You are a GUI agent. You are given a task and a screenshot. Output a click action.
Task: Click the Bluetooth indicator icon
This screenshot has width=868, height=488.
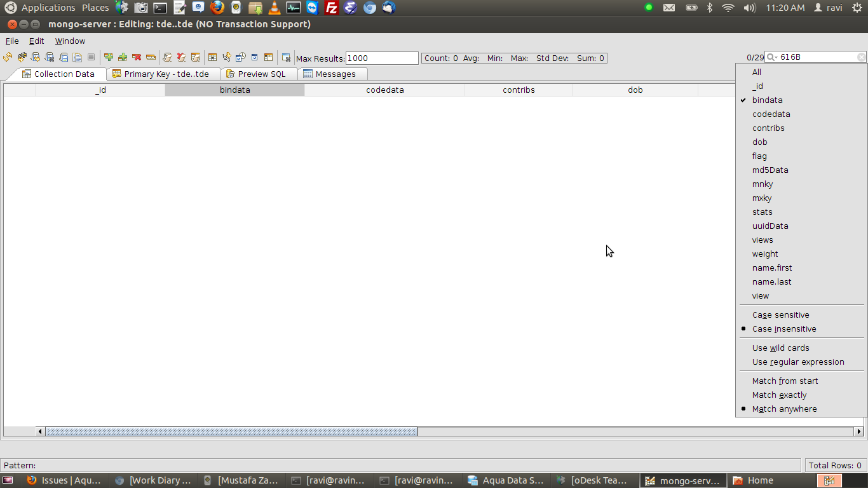point(710,8)
